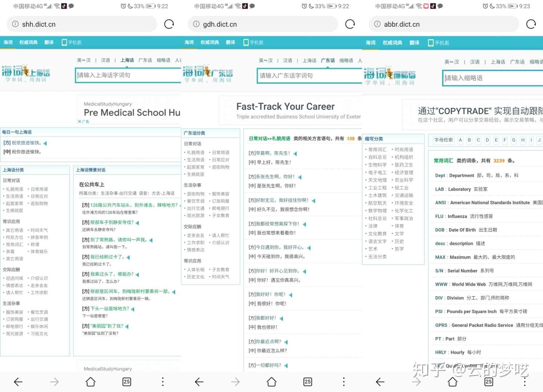Open 军事政治 abbreviation category
The width and height of the screenshot is (543, 392).
[x=404, y=219]
